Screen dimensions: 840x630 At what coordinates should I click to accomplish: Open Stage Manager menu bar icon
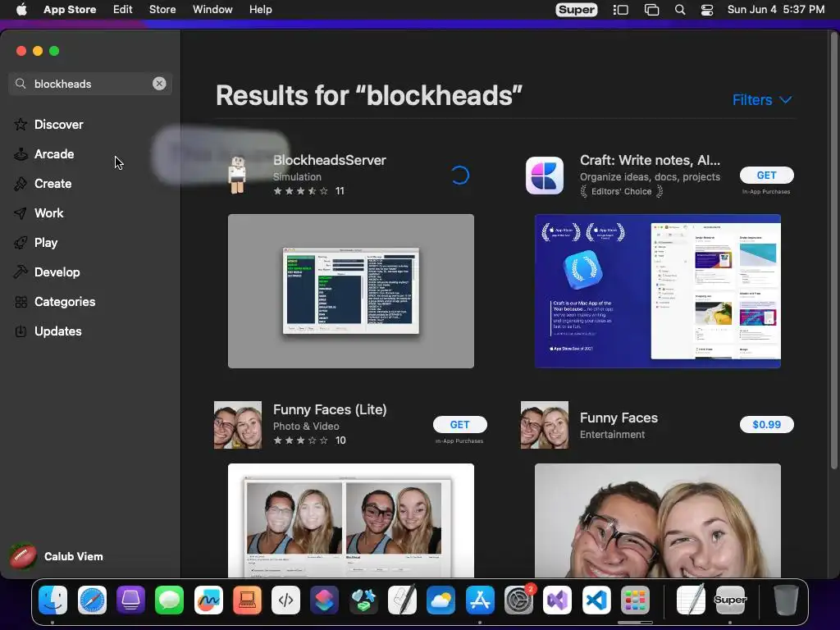[x=620, y=10]
